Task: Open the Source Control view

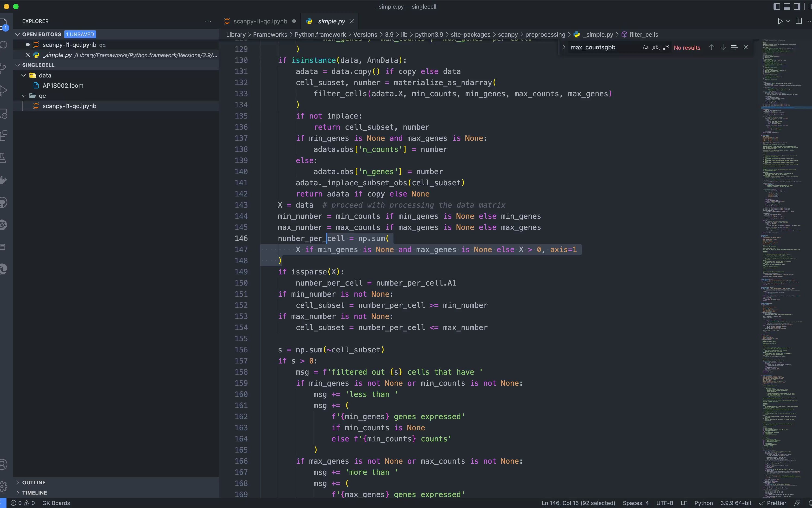Action: 3,68
